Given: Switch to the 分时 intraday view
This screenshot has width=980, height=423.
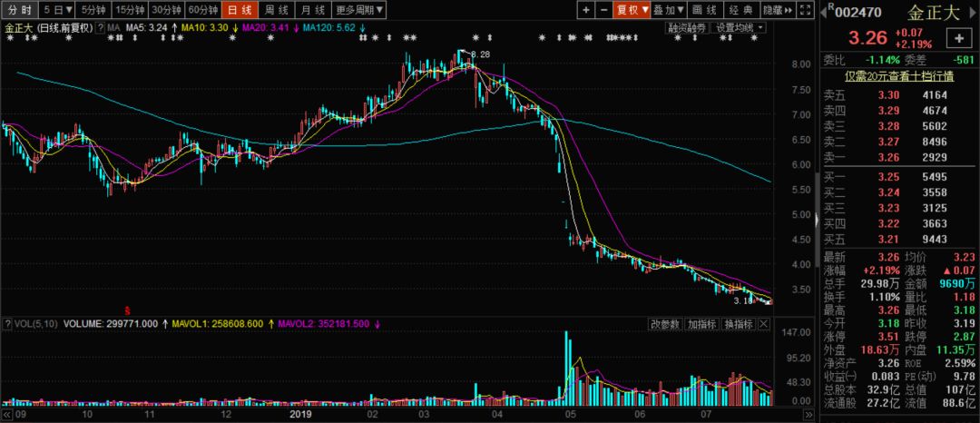Looking at the screenshot, I should pos(19,10).
